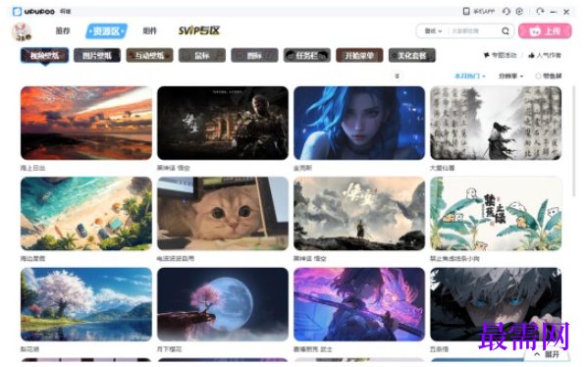Select the 任务栏 category button
588x367 pixels.
[307, 56]
